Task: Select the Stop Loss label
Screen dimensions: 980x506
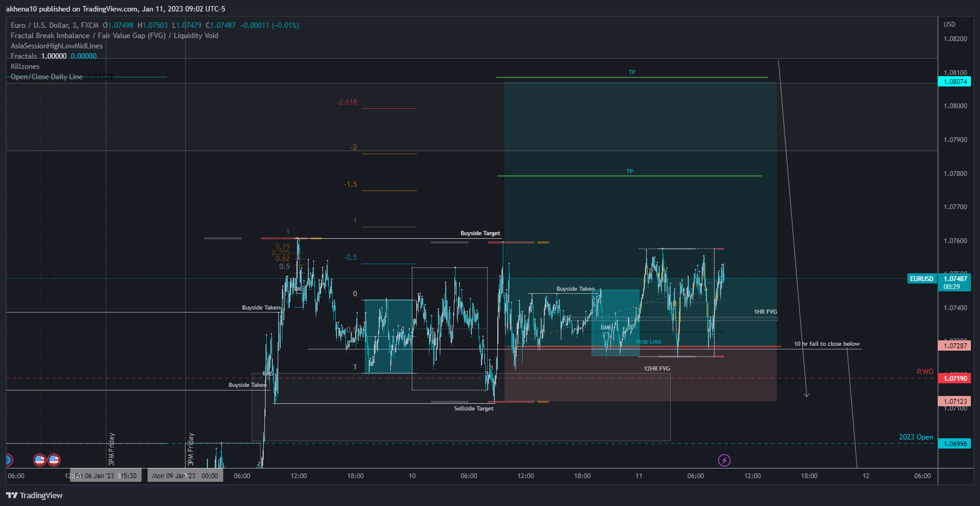Action: tap(648, 342)
